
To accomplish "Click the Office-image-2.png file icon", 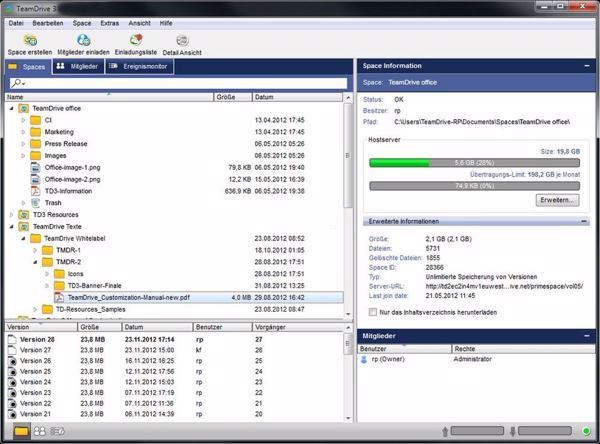I will click(36, 179).
